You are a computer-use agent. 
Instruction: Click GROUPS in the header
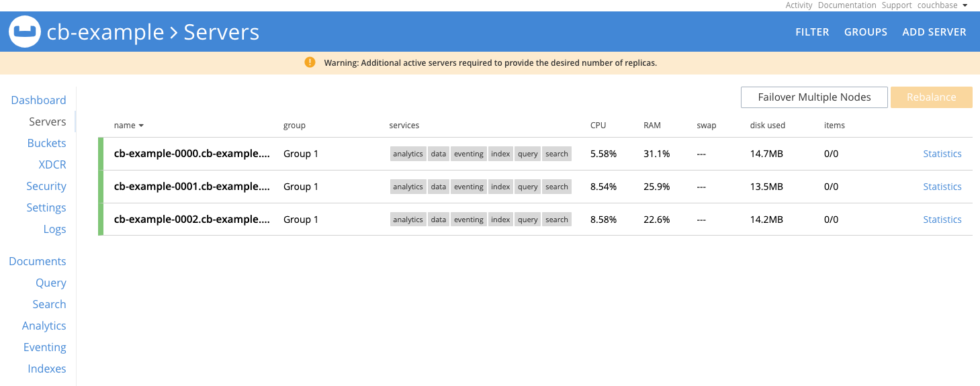click(865, 32)
